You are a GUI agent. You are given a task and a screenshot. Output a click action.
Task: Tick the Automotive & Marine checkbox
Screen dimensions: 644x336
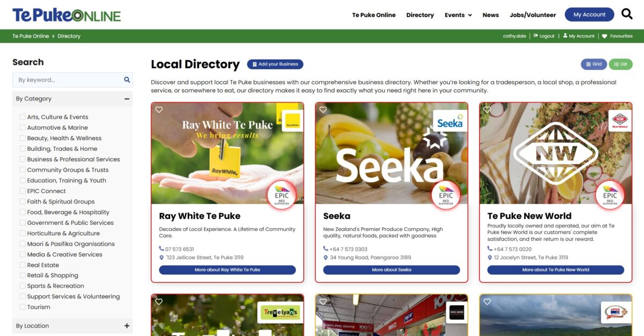tap(23, 127)
